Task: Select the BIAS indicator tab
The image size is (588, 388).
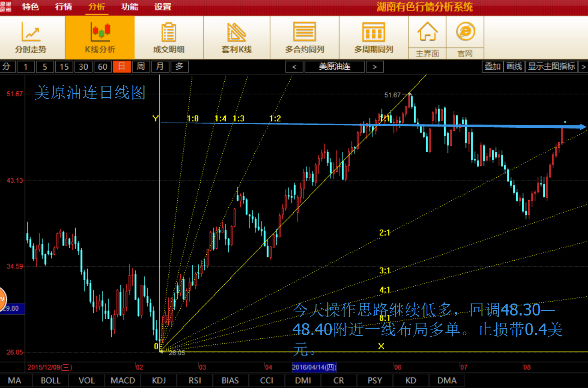Action: [230, 380]
